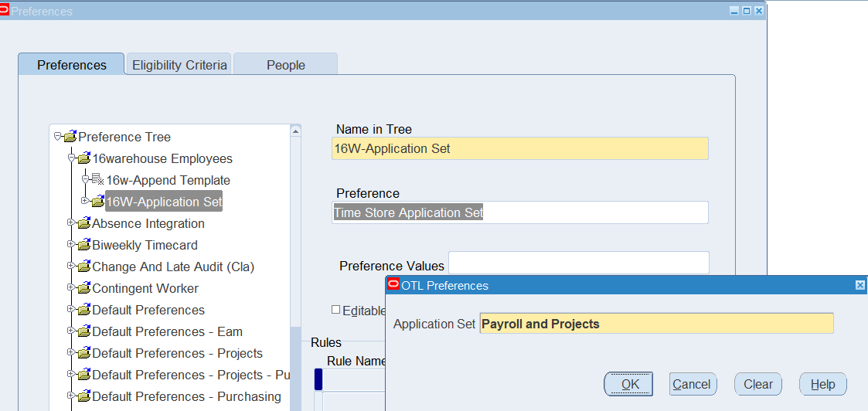Image resolution: width=868 pixels, height=411 pixels.
Task: Click the 16w-Append Template node icon
Action: click(x=97, y=180)
